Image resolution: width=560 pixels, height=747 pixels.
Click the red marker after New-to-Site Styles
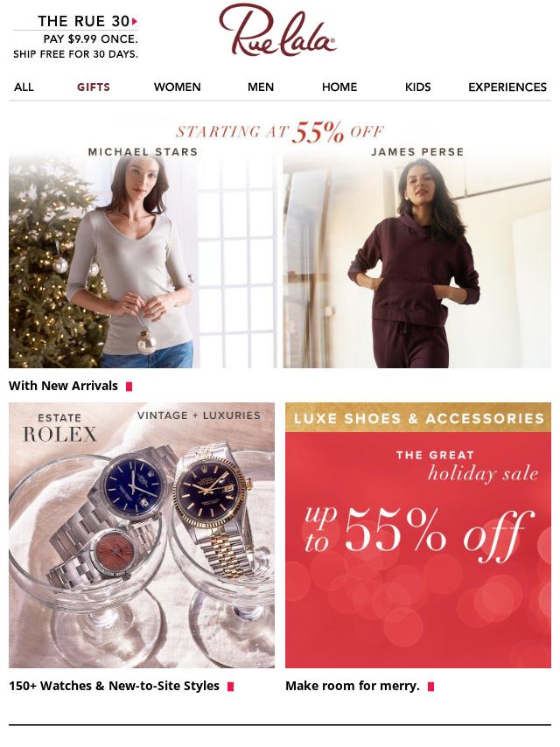(231, 687)
